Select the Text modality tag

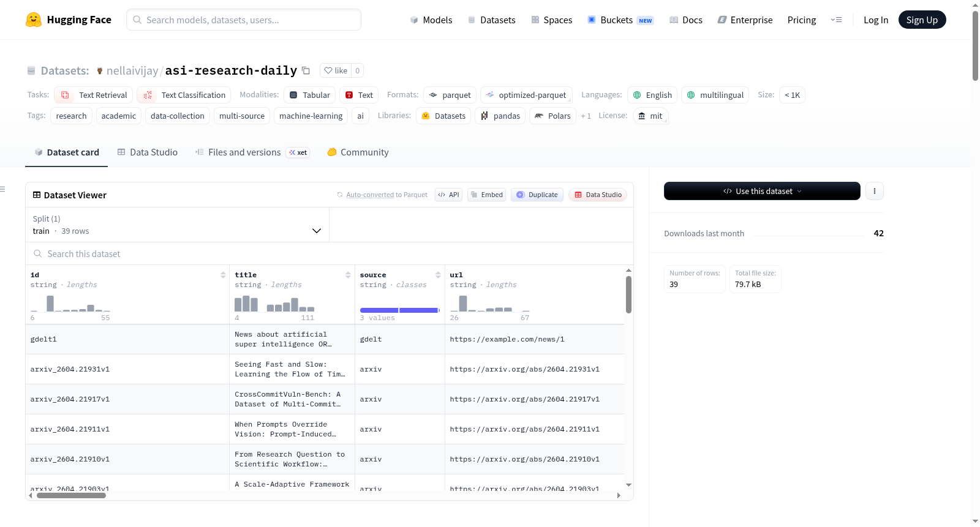[359, 95]
